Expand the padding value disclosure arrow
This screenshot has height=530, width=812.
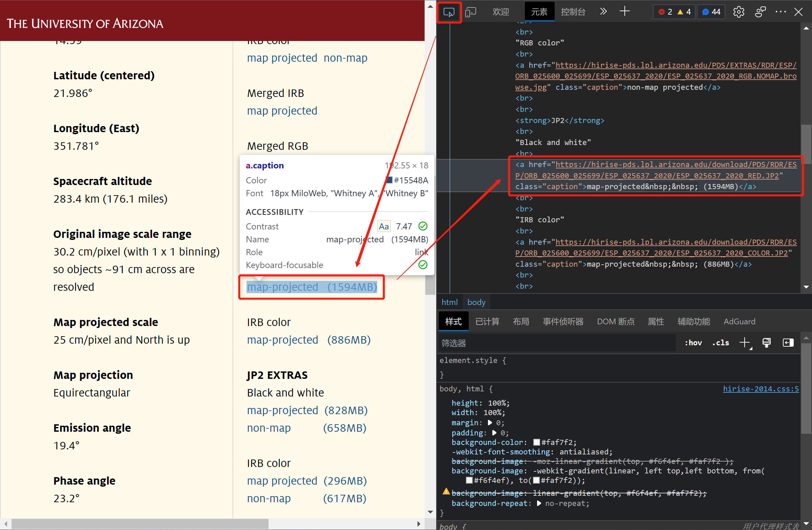click(x=495, y=433)
